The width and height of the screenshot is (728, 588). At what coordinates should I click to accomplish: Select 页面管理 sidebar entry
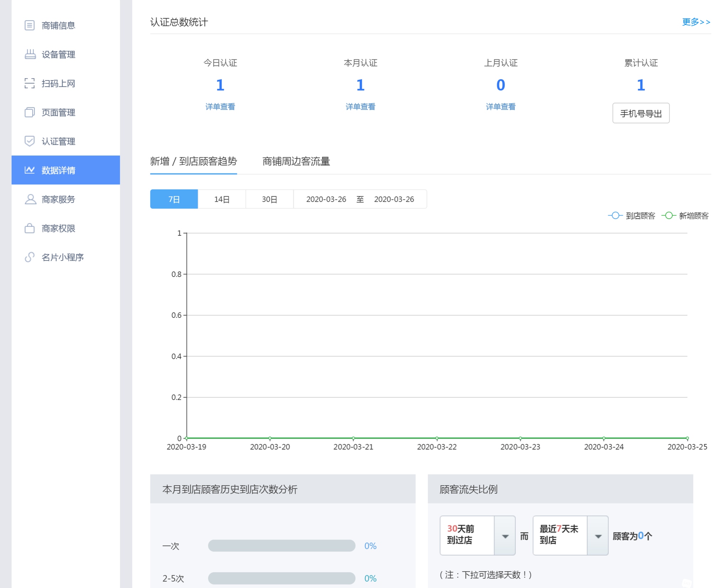click(66, 112)
